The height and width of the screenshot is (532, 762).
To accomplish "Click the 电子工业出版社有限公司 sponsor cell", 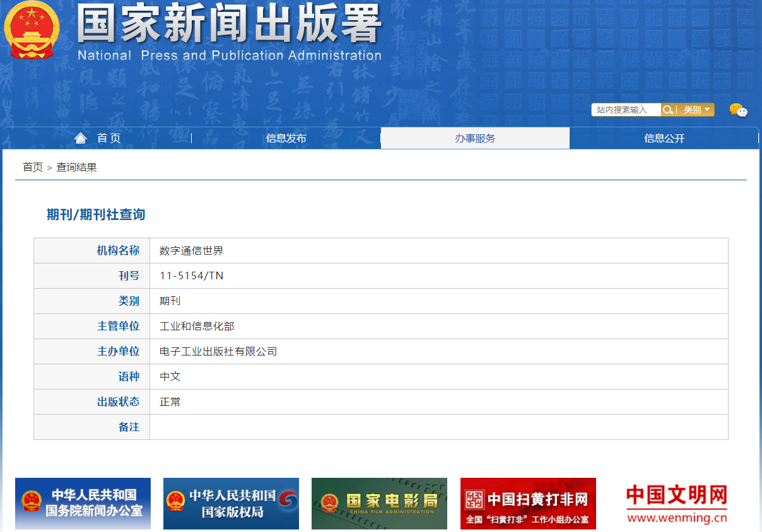I will click(218, 351).
